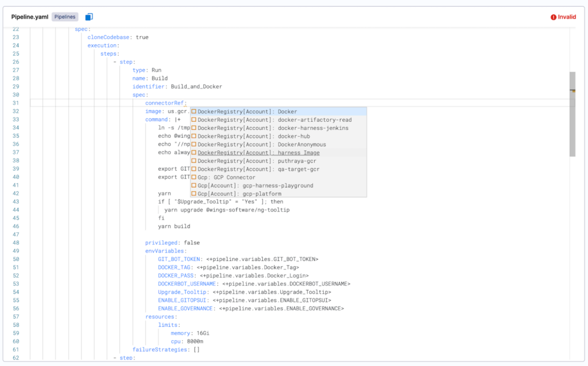Click the Pipeline.yaml title label
The height and width of the screenshot is (366, 588).
[x=29, y=17]
